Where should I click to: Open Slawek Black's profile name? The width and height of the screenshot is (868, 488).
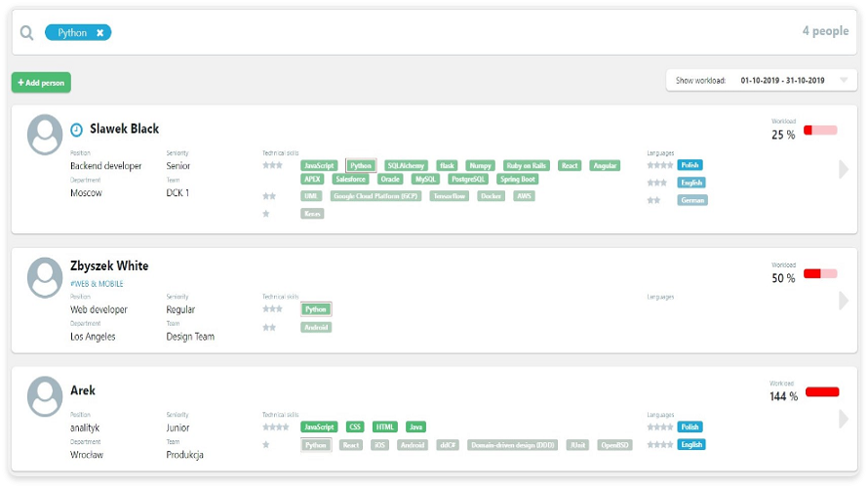(124, 129)
